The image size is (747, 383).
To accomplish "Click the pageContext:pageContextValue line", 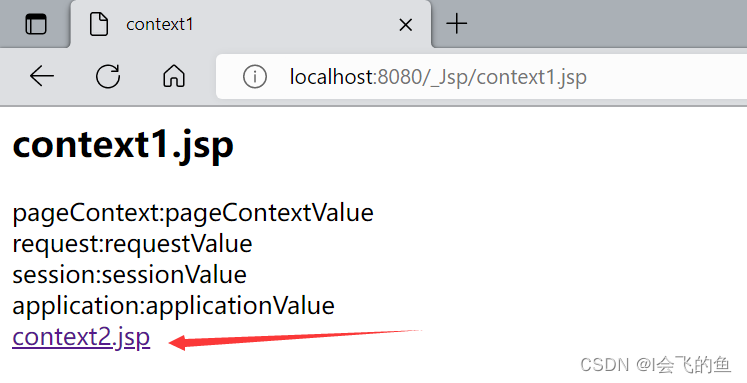I will point(193,212).
